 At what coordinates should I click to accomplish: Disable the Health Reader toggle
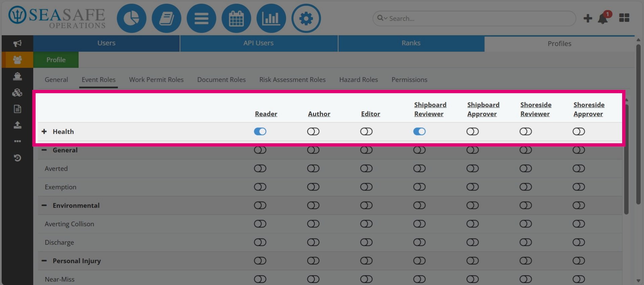260,131
